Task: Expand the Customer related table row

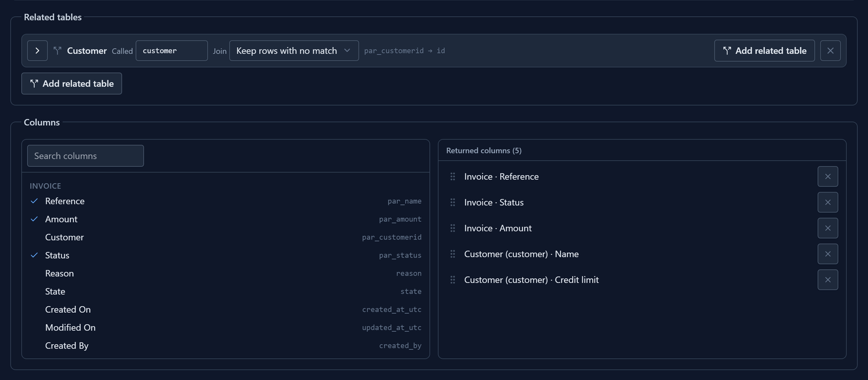Action: tap(37, 50)
